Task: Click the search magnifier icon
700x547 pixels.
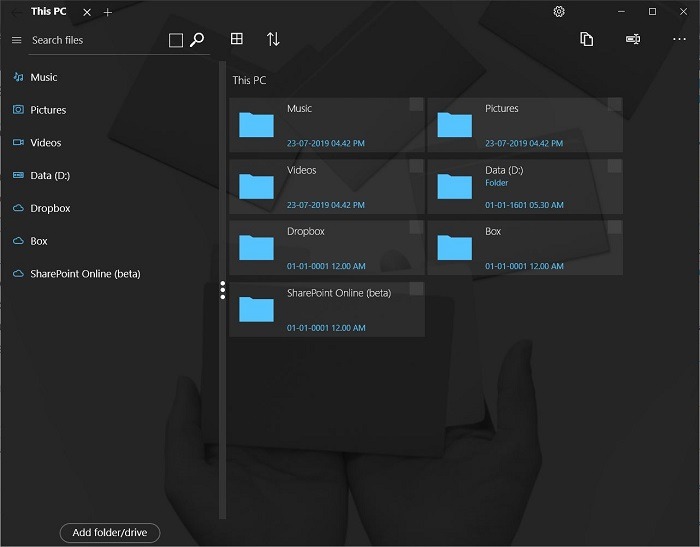Action: [x=197, y=40]
